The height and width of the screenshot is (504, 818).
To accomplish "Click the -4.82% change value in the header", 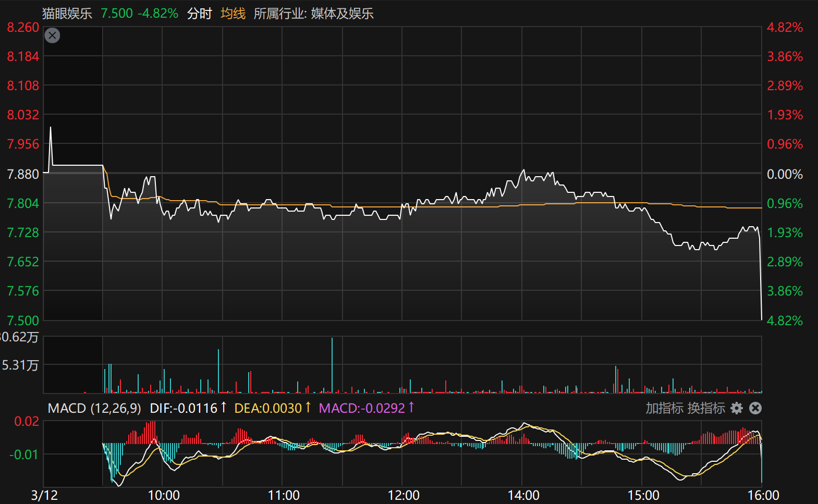I will click(158, 14).
